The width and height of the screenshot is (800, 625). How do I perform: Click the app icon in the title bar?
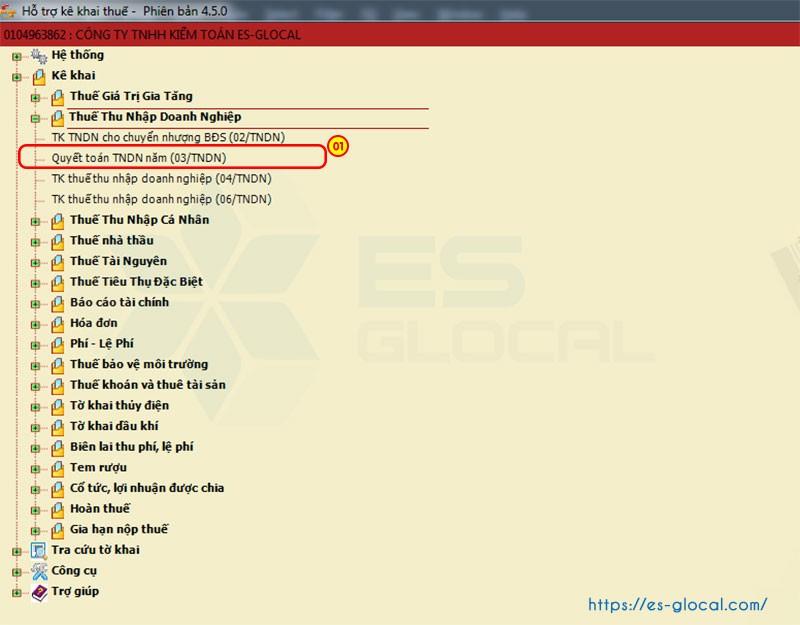click(8, 10)
